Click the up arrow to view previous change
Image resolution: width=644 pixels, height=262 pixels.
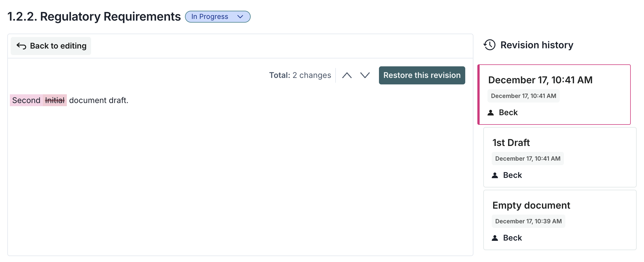point(347,75)
